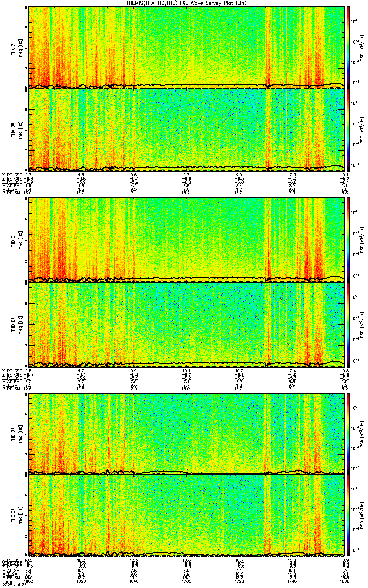Viewport: 368px width, 588px height.
Task: Click the '1740' time tick label
Action: coord(291,581)
